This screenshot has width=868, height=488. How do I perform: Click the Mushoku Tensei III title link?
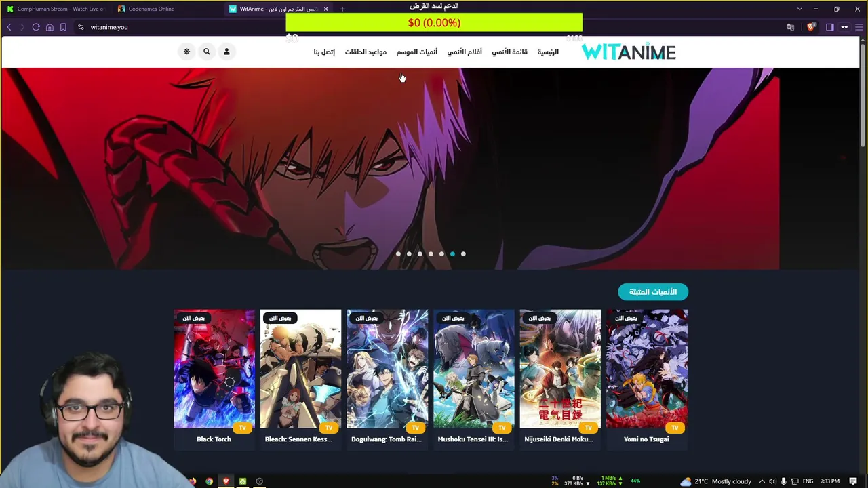point(473,439)
